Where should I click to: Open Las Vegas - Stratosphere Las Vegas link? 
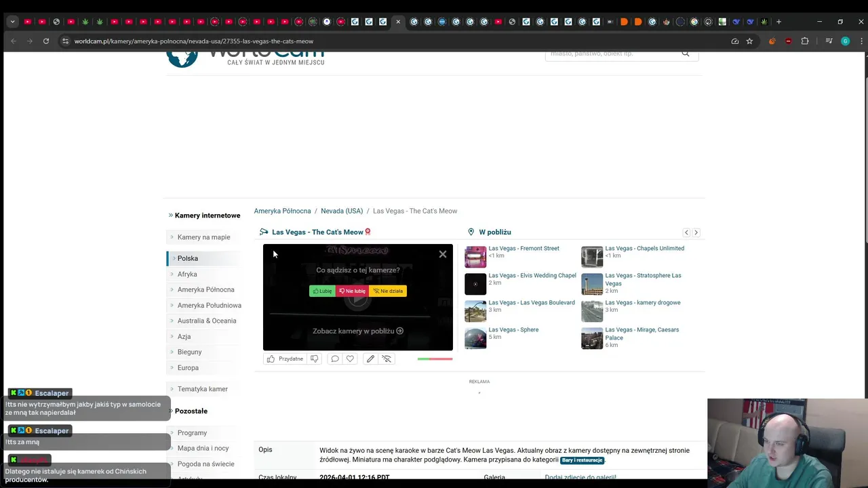coord(643,279)
